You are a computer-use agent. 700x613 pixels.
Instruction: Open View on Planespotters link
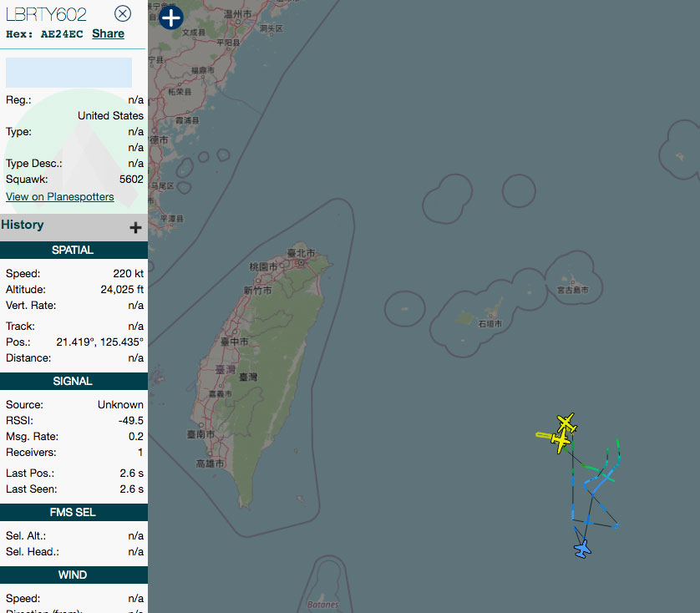click(60, 197)
